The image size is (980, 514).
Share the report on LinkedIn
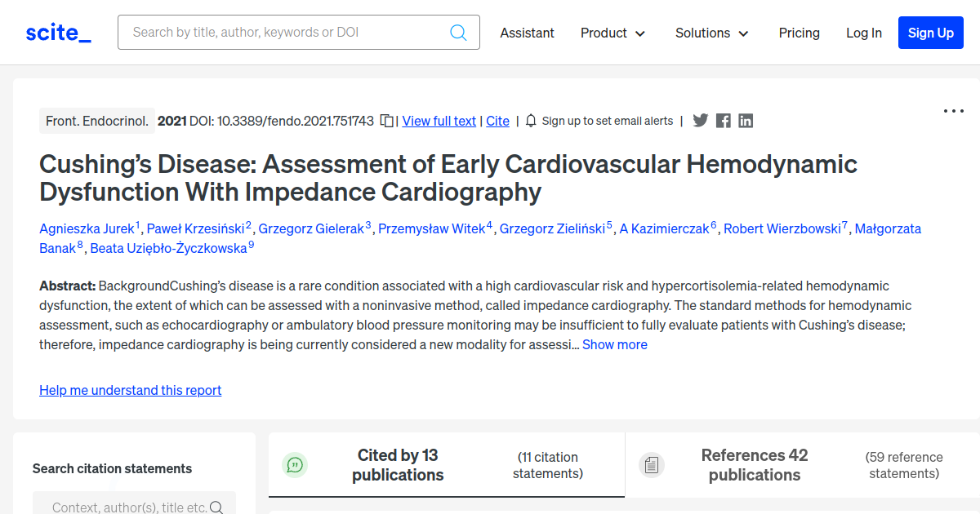(746, 121)
